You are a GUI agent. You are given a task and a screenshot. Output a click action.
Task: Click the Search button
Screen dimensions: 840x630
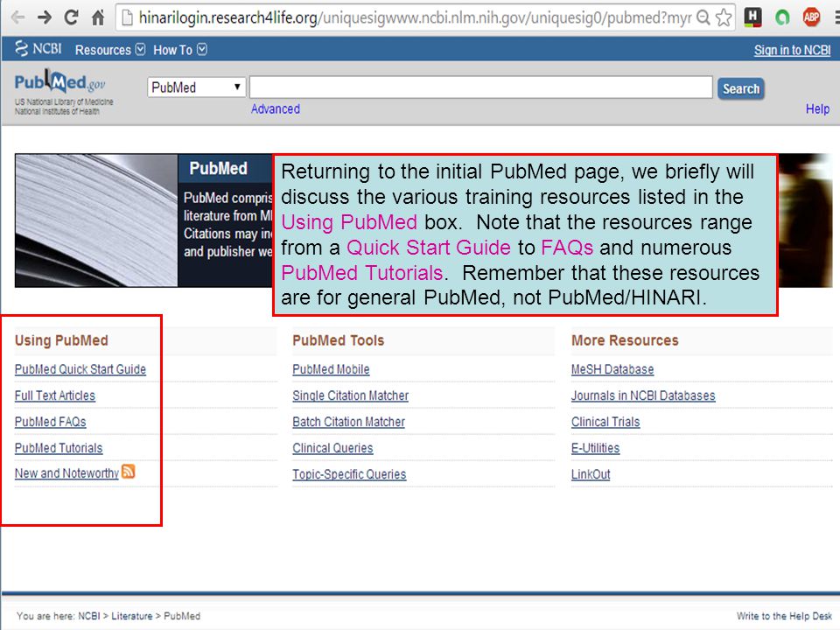click(x=741, y=88)
